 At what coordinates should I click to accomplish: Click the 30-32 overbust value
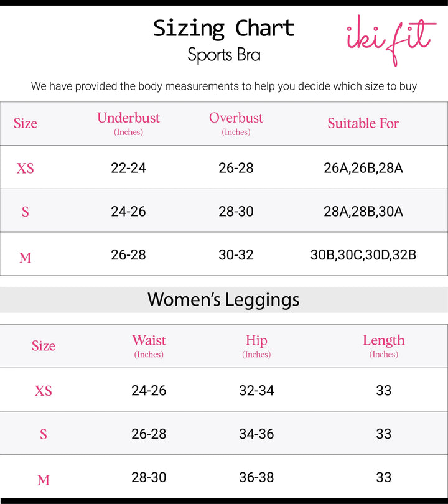coord(236,254)
